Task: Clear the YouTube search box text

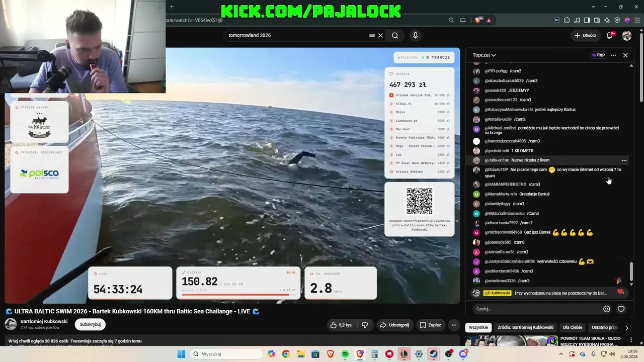Action: click(x=381, y=35)
